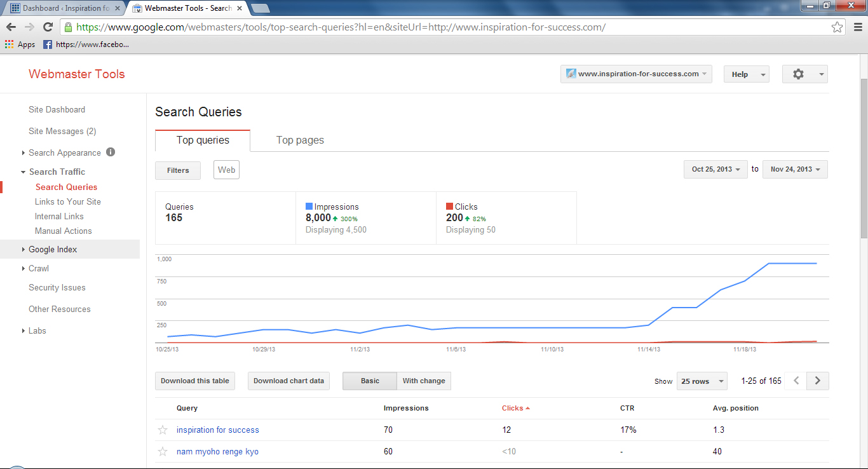Open the 25 rows dropdown
Viewport: 868px width, 469px height.
(702, 381)
